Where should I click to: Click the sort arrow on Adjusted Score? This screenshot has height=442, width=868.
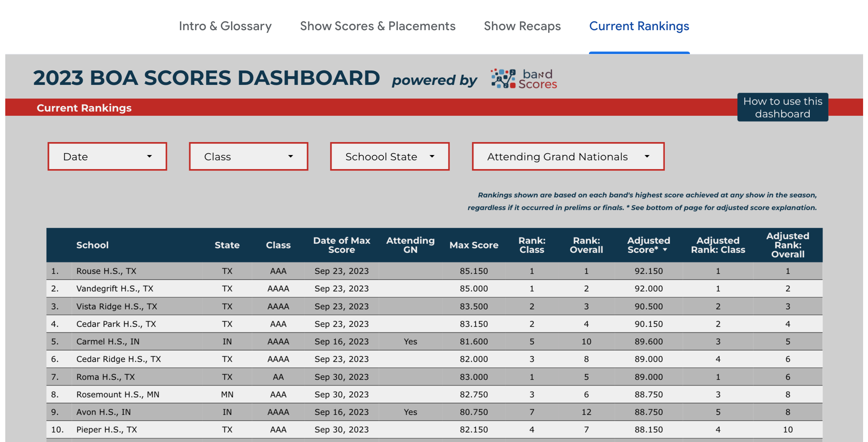(665, 250)
